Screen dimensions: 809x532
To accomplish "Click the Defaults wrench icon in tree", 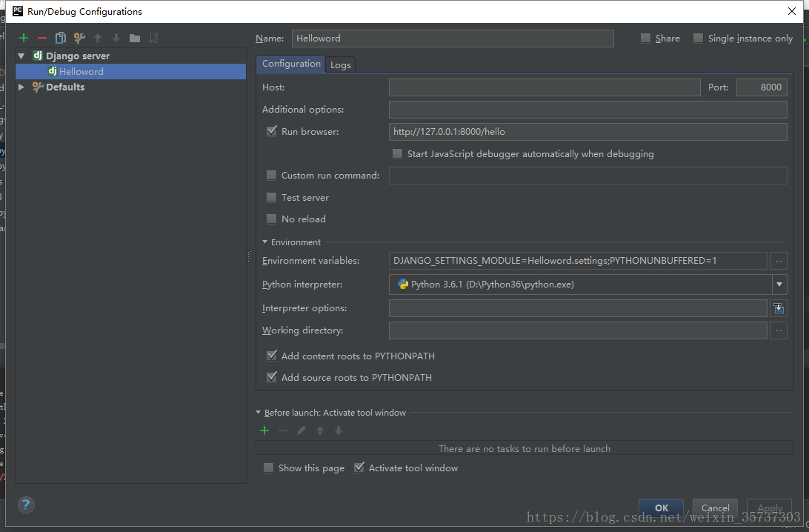I will [x=38, y=87].
